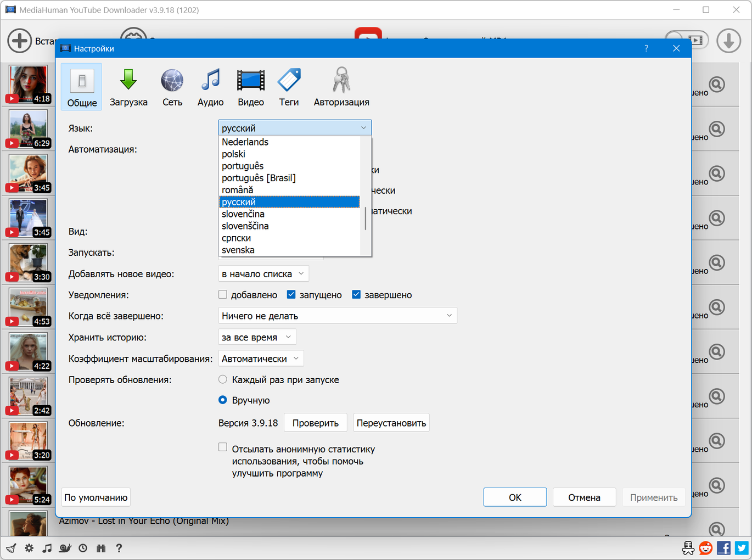Open the Хранить историю dropdown
The width and height of the screenshot is (752, 560).
coord(257,337)
